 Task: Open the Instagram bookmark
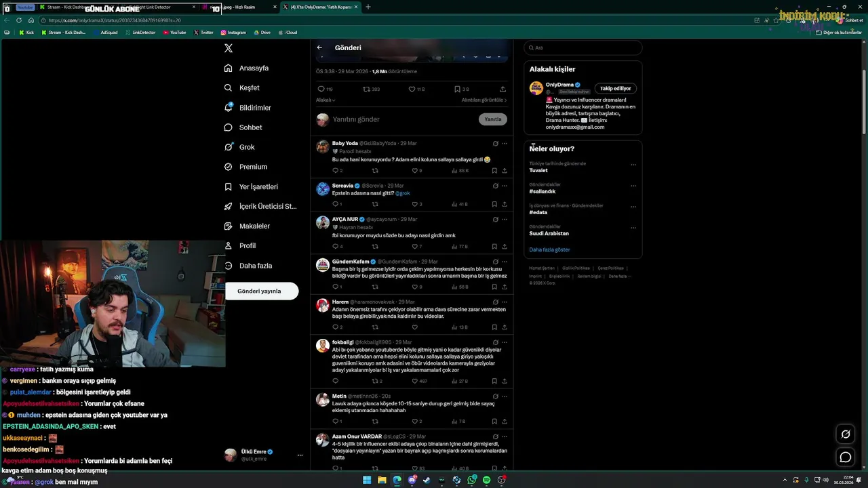(x=233, y=32)
